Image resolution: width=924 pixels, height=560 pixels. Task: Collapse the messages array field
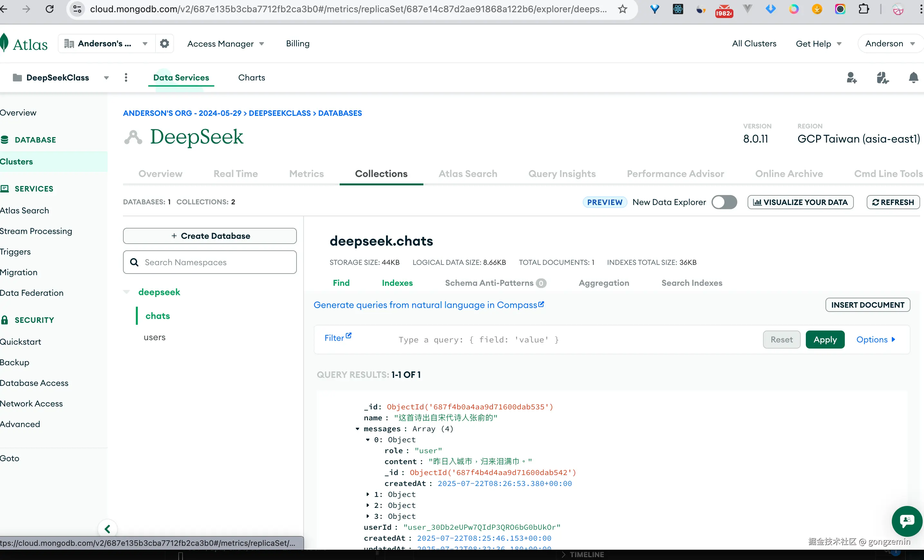coord(357,429)
